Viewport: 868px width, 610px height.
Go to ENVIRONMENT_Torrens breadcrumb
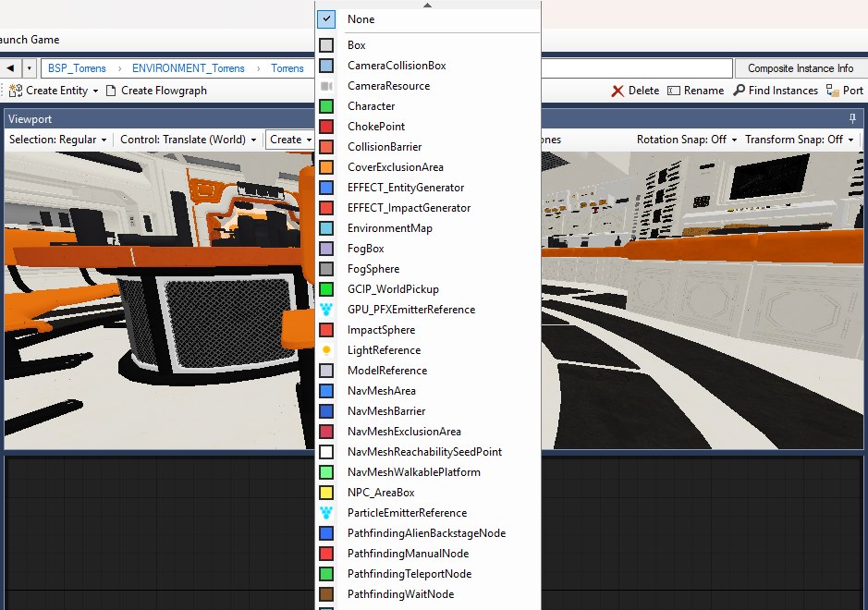189,68
